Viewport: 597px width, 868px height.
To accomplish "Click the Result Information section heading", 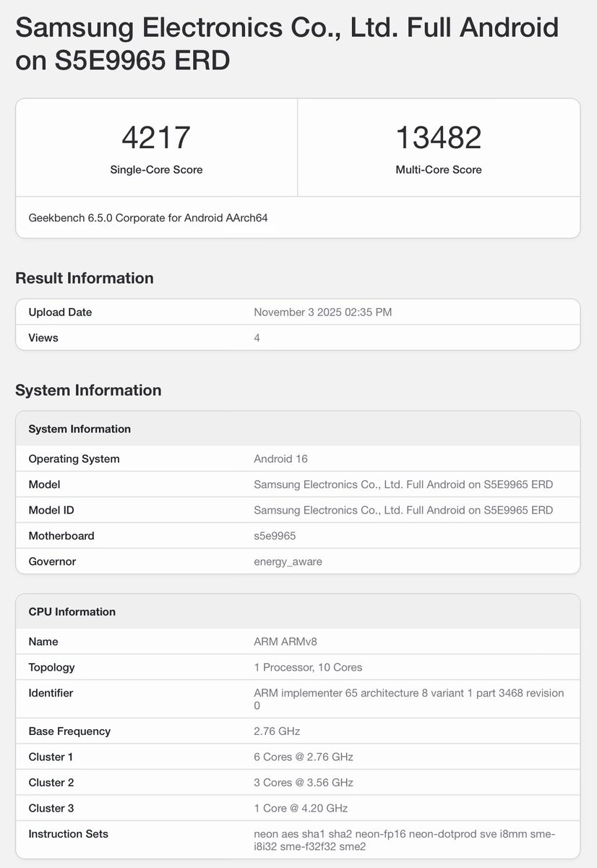I will click(x=85, y=278).
